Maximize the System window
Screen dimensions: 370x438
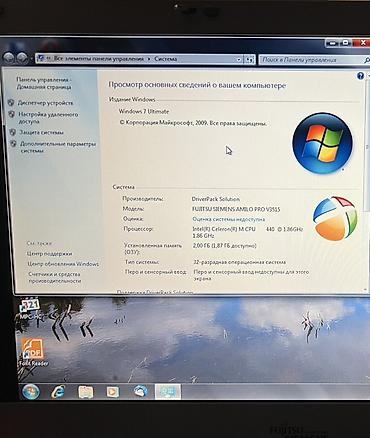tap(346, 43)
